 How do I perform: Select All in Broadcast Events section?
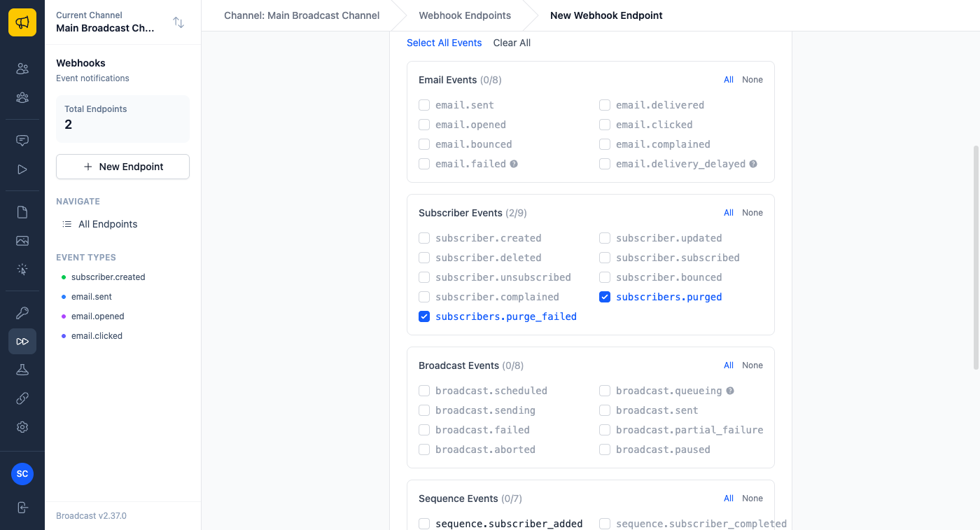coord(729,365)
